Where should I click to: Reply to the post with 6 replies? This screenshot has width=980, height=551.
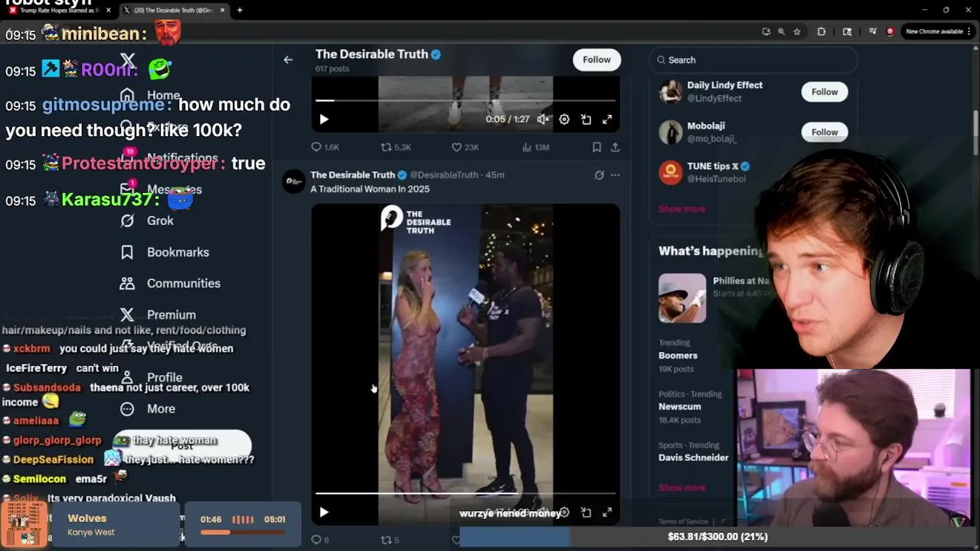(x=320, y=540)
